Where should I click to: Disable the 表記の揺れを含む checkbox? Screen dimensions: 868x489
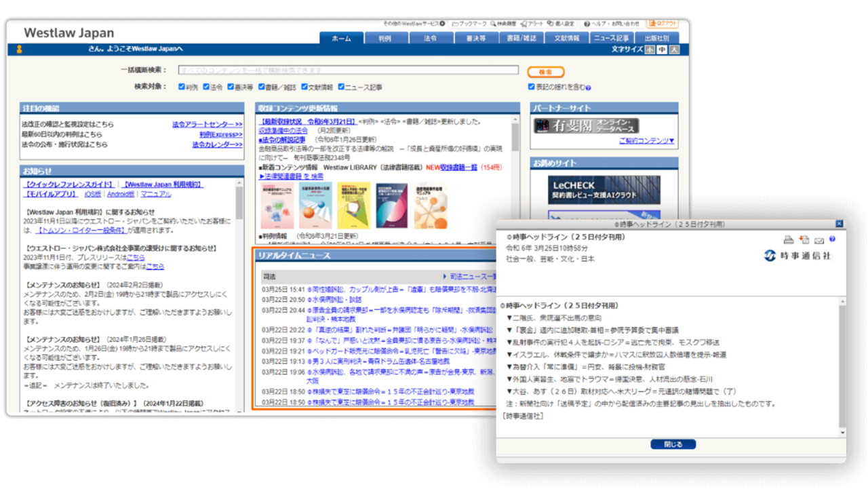(532, 87)
